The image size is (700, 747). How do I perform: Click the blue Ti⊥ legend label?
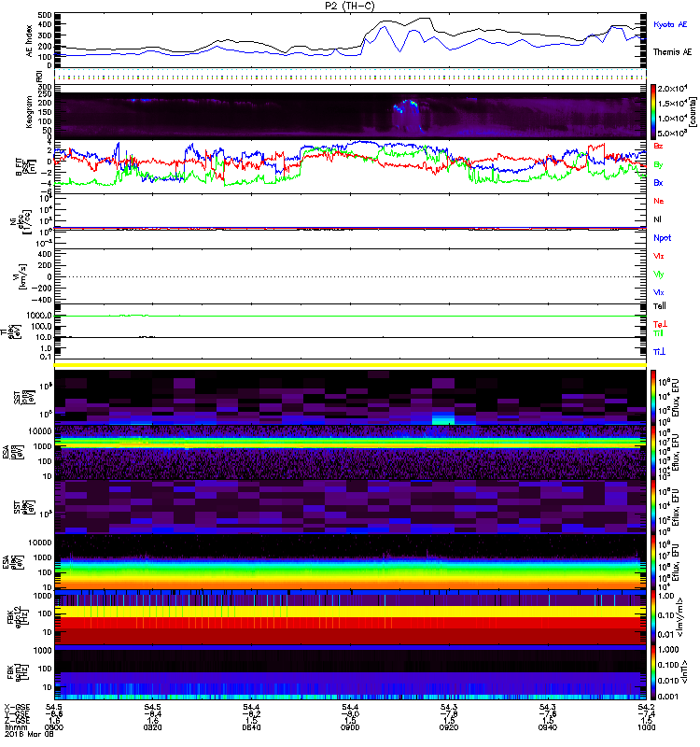(x=659, y=352)
